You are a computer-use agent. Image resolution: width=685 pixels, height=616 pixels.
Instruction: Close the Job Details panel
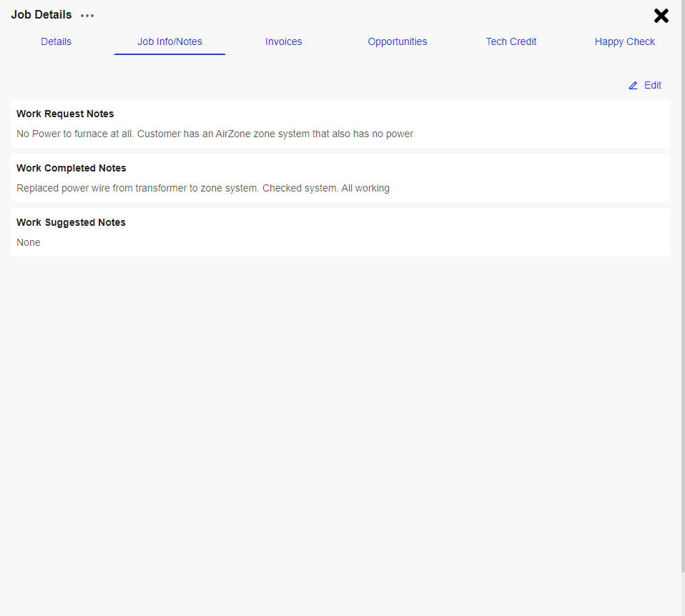pos(661,16)
